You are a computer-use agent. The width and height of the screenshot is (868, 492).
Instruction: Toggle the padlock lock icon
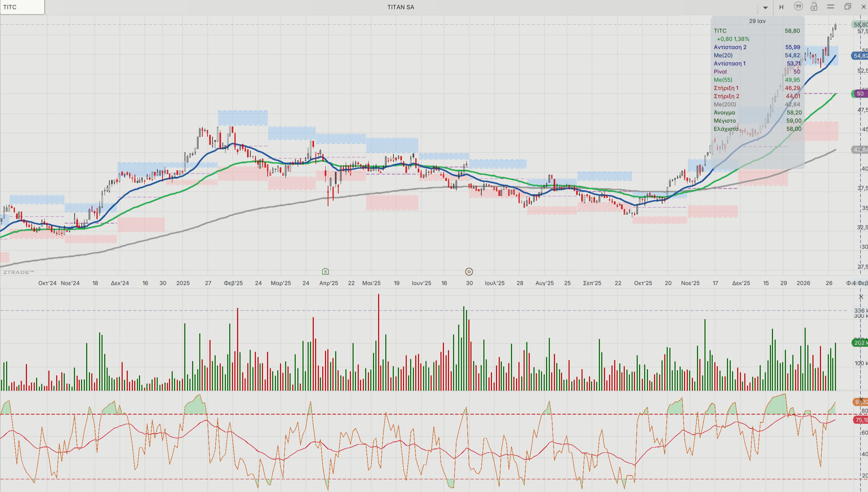814,6
